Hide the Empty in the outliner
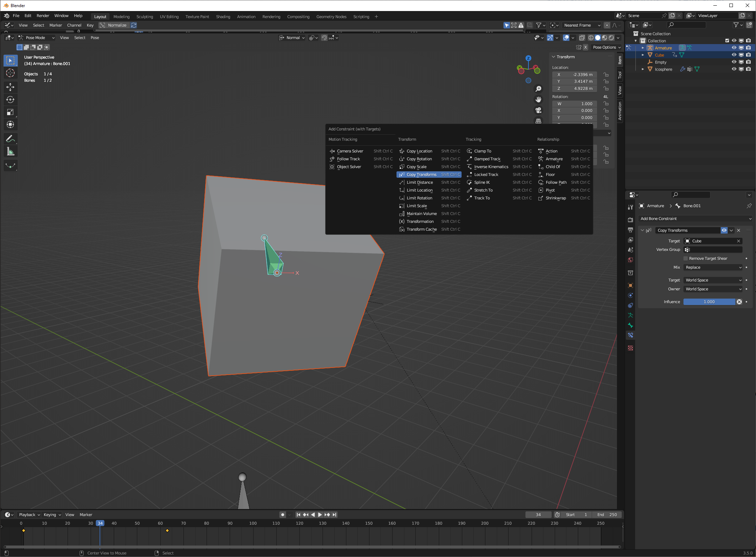The image size is (756, 557). pyautogui.click(x=734, y=62)
